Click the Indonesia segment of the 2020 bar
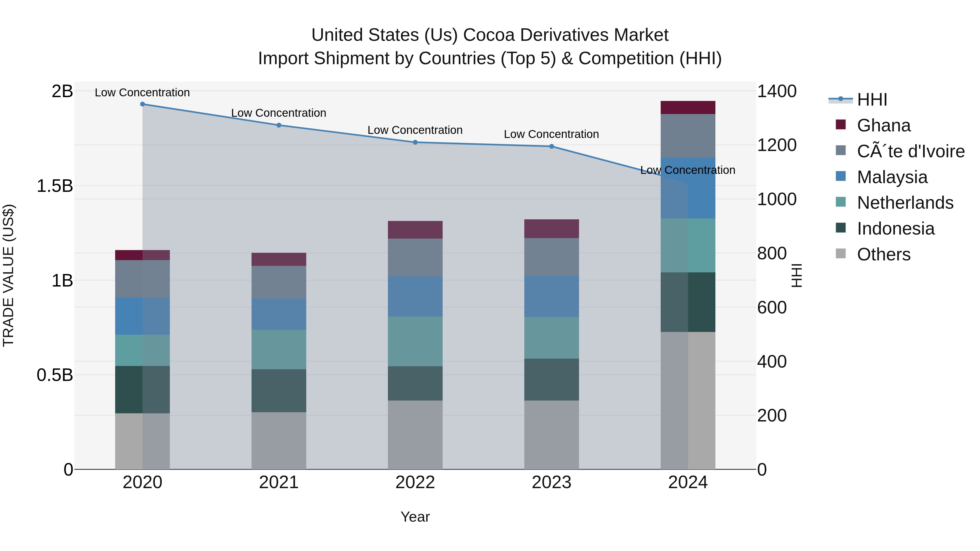This screenshot has width=980, height=551. 143,390
